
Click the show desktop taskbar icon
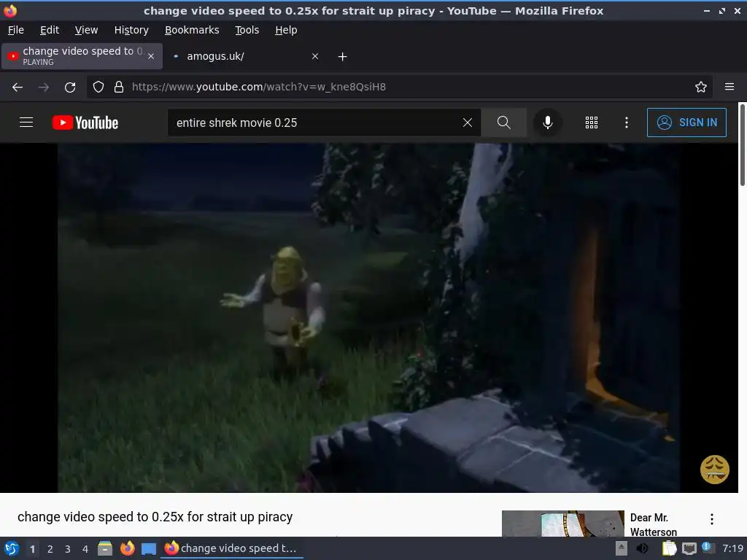pos(149,549)
